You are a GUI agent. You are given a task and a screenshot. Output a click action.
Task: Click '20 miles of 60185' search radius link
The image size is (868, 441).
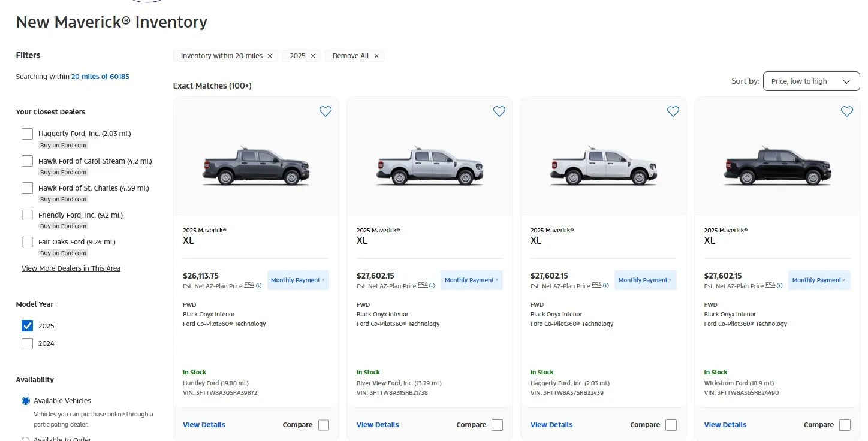(x=100, y=77)
